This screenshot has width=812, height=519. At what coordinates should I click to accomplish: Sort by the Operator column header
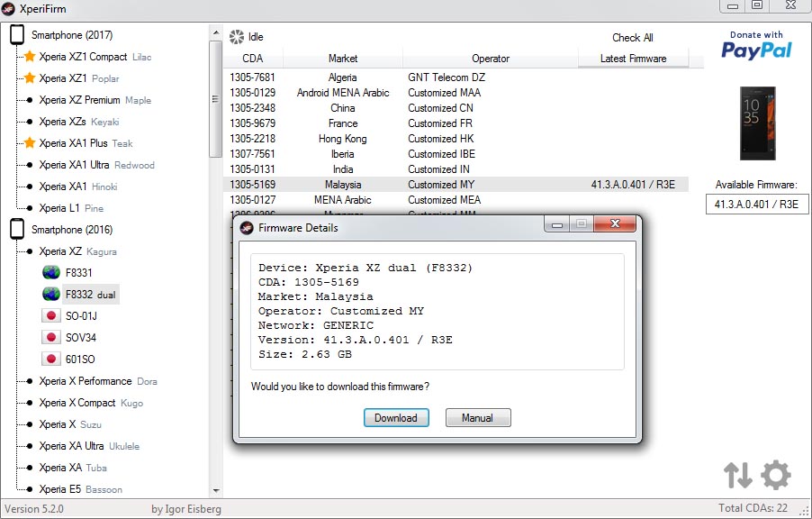491,59
